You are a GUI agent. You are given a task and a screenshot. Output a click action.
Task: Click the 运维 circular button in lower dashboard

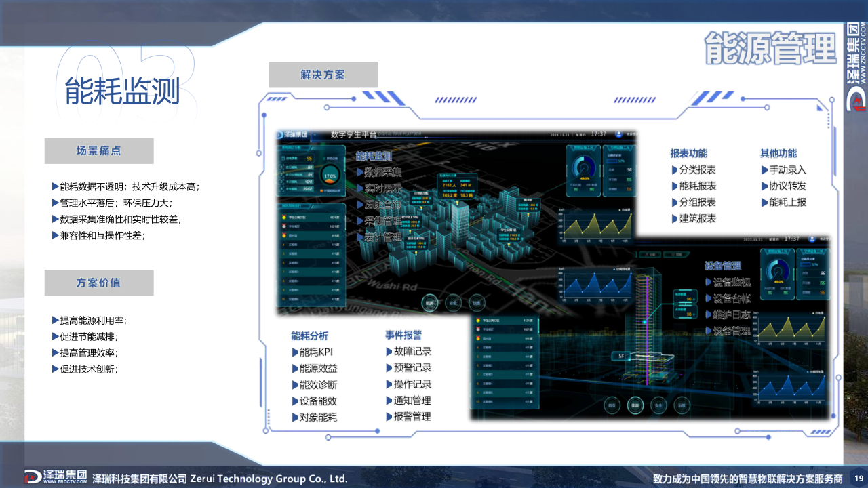681,405
